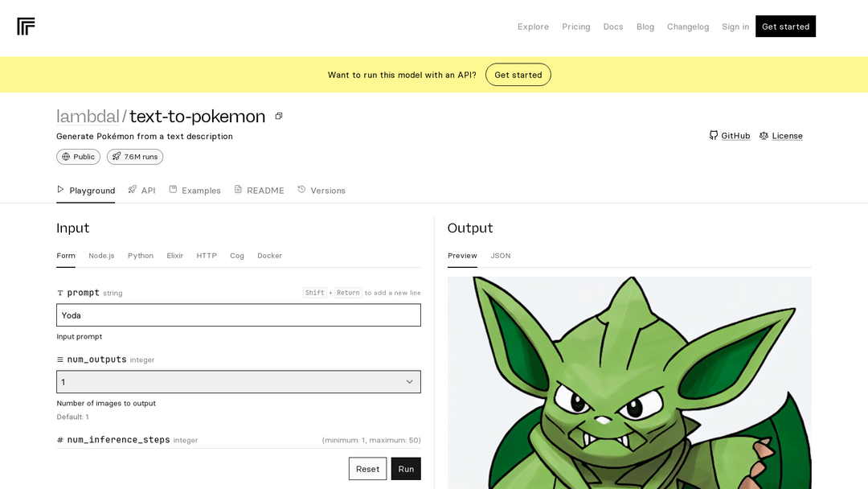
Task: Click the text 'Number of images to output'
Action: click(106, 403)
